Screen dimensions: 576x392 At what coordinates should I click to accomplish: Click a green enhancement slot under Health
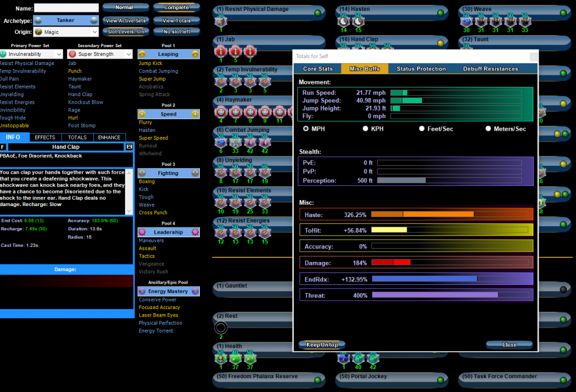point(222,359)
